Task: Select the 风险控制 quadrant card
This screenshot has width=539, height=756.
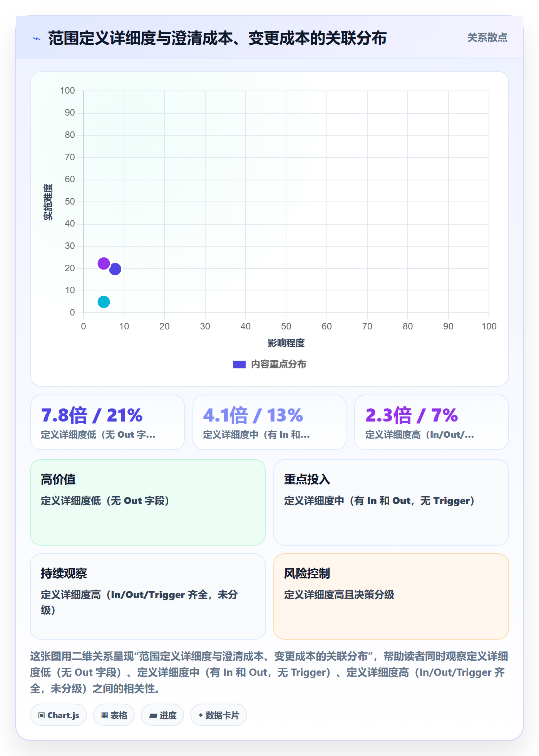Action: (x=391, y=596)
